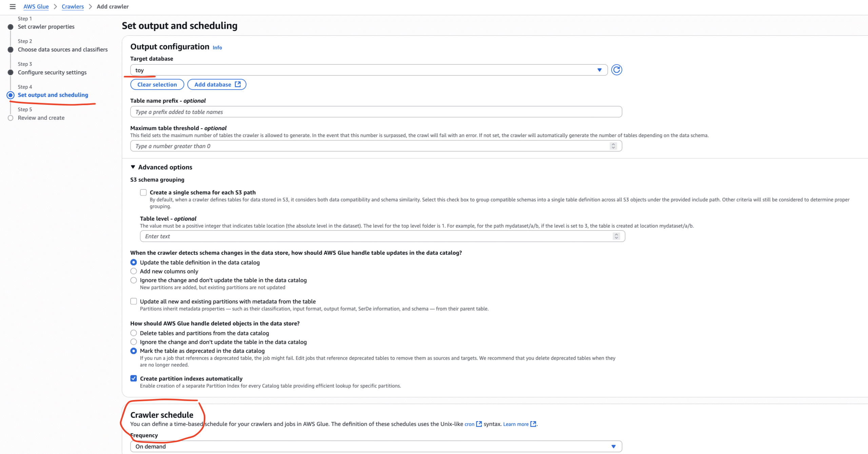Open the navigation sidebar menu
868x454 pixels.
click(x=13, y=6)
